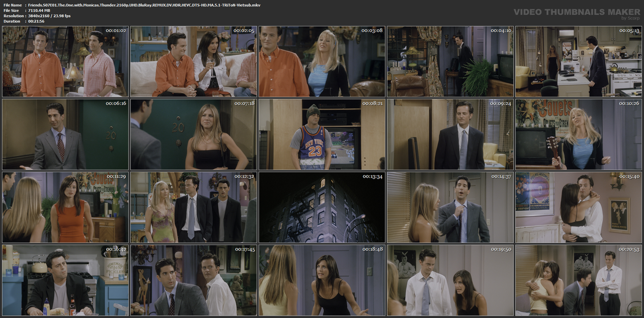Open the thumbnail stamped 00:01:02

point(65,61)
